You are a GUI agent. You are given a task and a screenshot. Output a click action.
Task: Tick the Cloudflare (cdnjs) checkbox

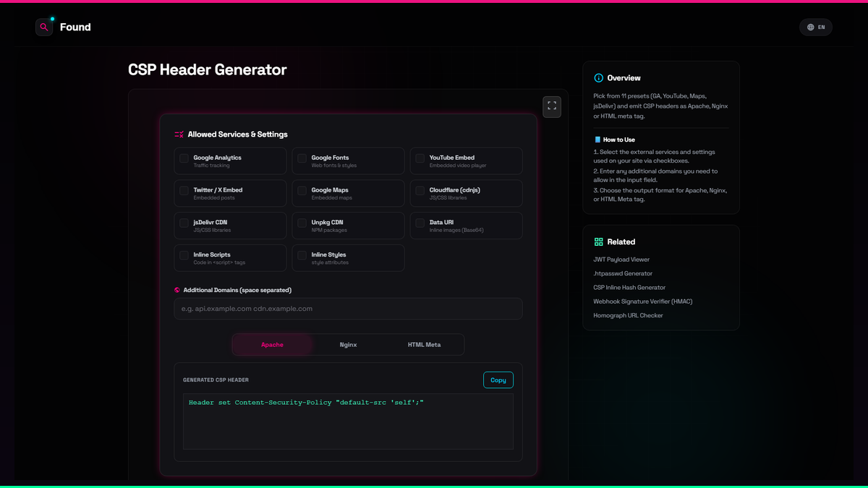click(x=420, y=191)
